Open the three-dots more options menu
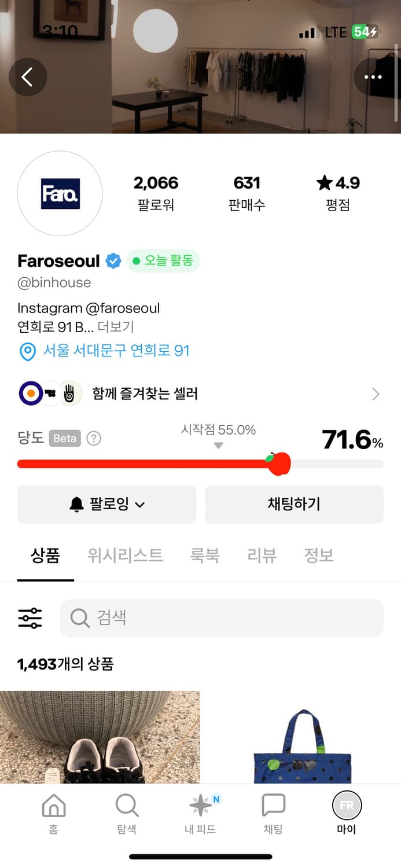The image size is (401, 868). point(373,77)
